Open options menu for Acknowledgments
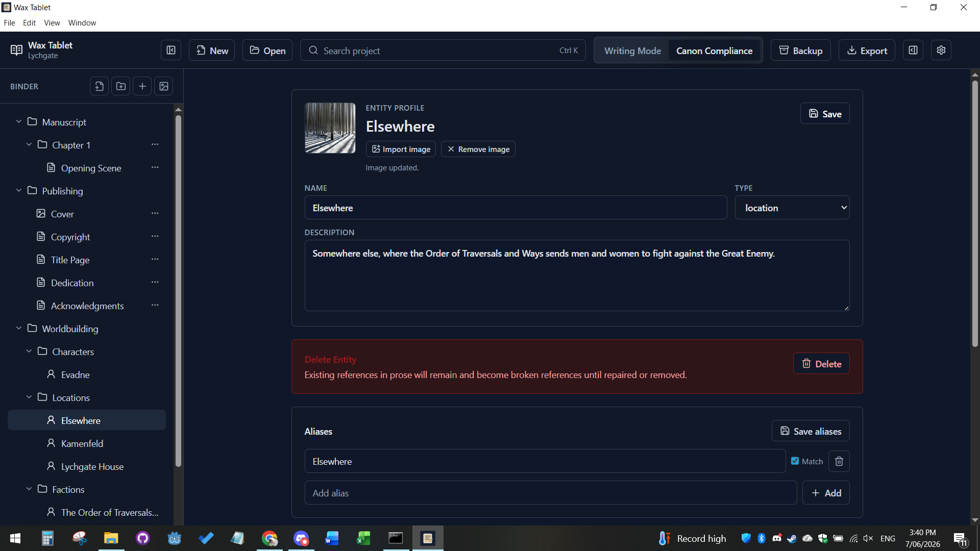This screenshot has height=551, width=980. 155,306
